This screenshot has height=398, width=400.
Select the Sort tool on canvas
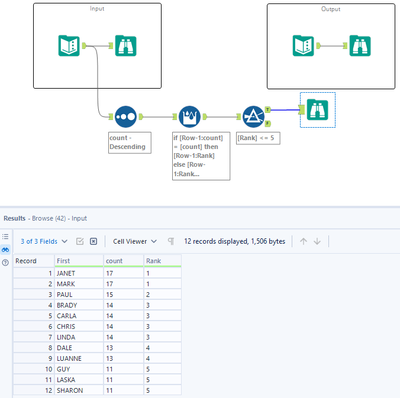126,117
